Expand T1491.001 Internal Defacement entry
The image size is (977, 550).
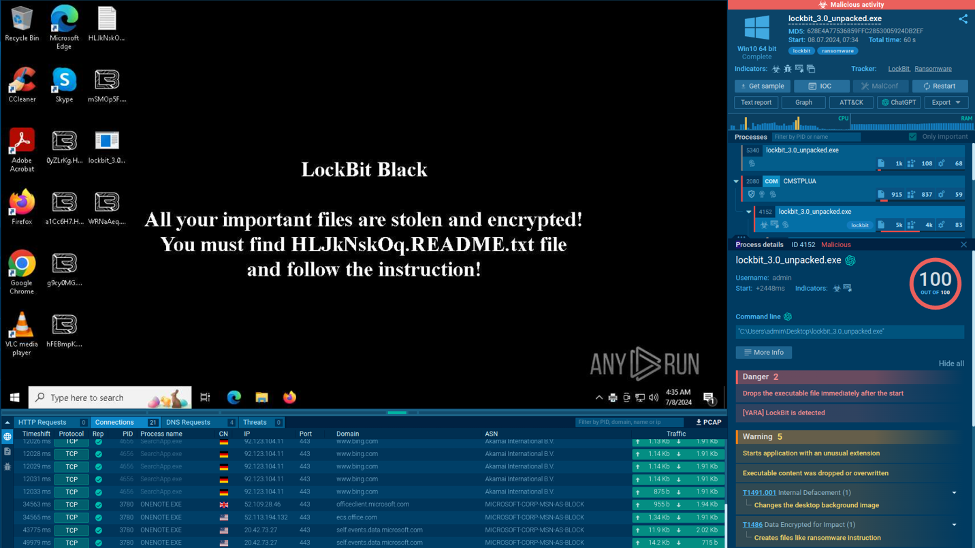pos(955,493)
